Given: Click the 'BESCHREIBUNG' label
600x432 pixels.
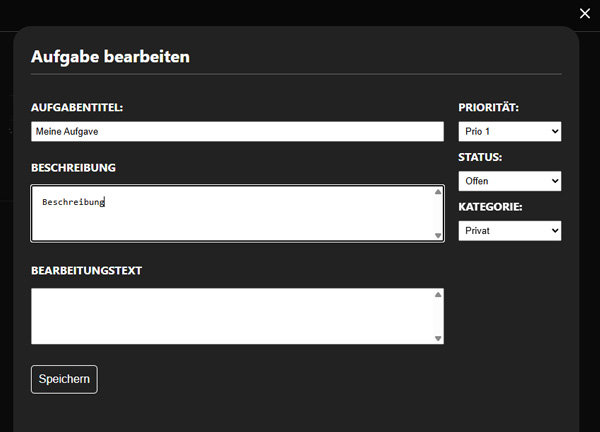Looking at the screenshot, I should pos(73,168).
